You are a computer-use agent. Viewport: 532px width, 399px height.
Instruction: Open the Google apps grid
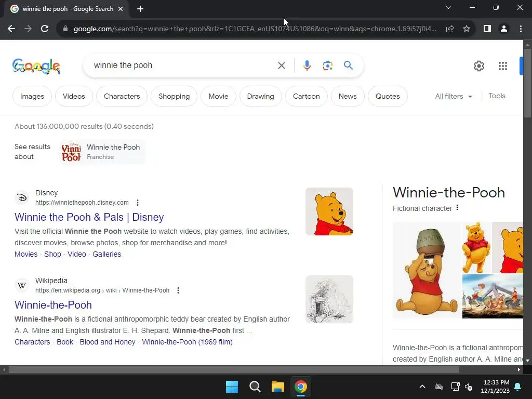[503, 66]
